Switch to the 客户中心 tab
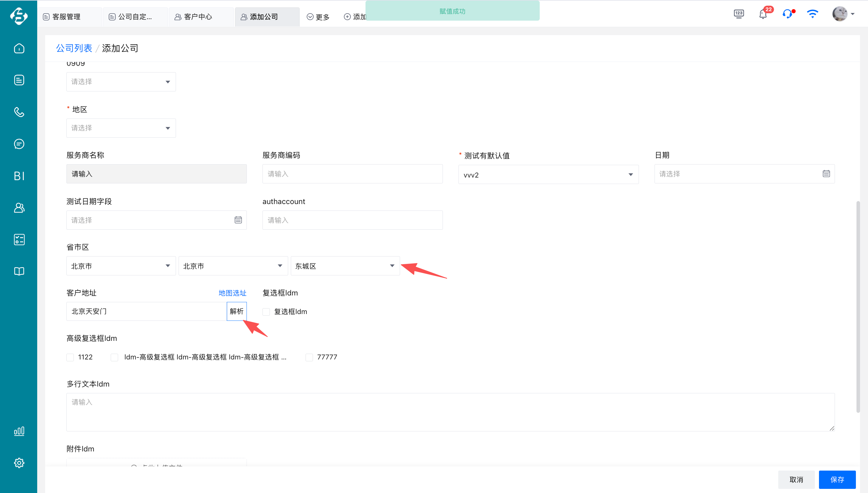Viewport: 868px width, 493px height. 198,17
